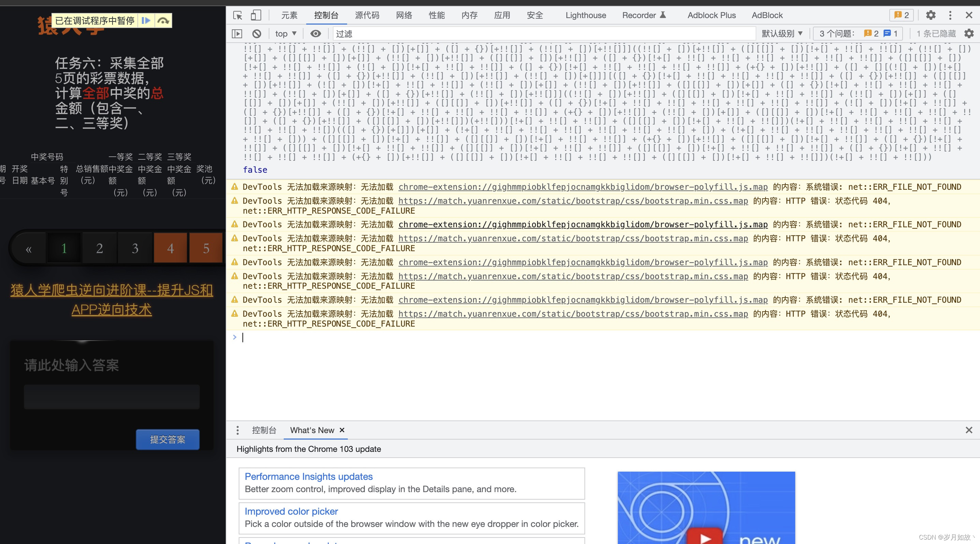Open DevTools three-dot customize menu
The height and width of the screenshot is (544, 980).
(x=950, y=15)
